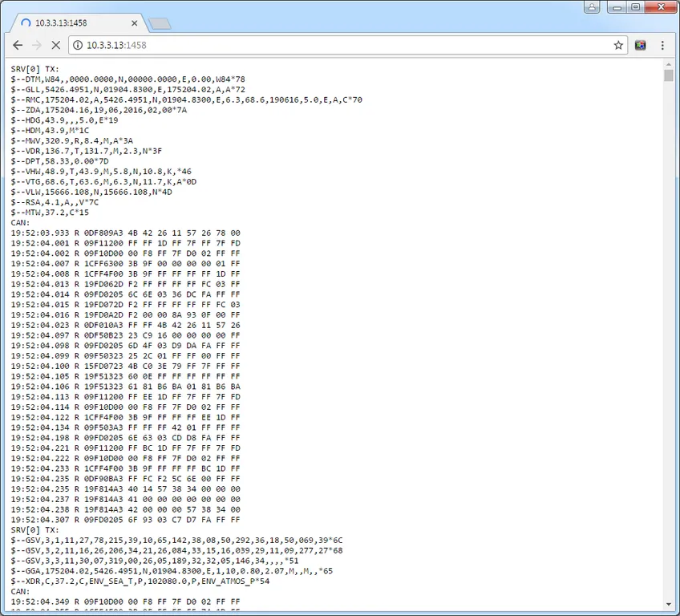The height and width of the screenshot is (616, 680).
Task: Click the $--HDM,43.9,M*1C line
Action: point(50,131)
